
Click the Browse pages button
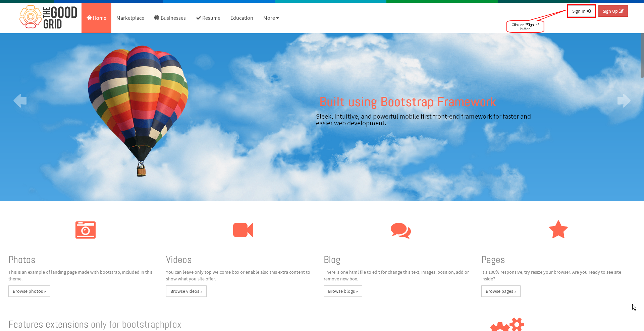[x=501, y=291]
